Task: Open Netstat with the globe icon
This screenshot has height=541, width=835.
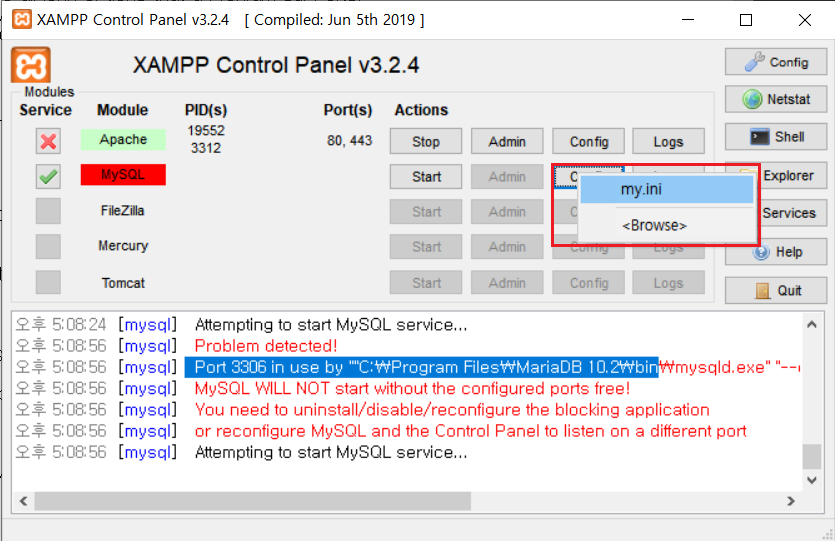Action: [x=776, y=99]
